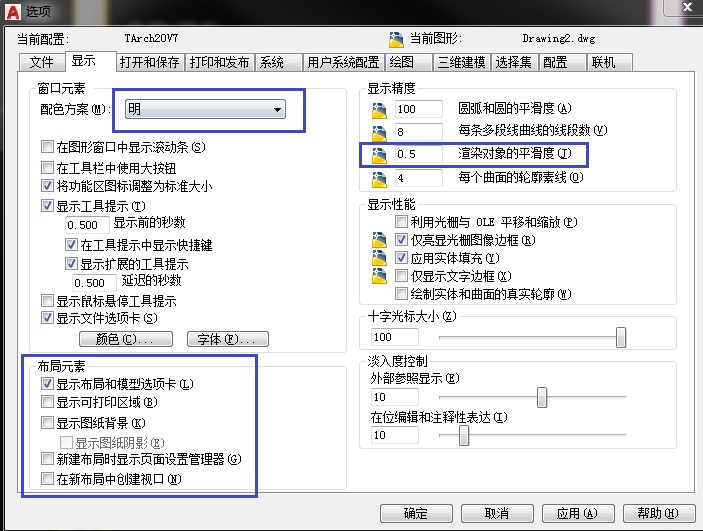Click the drawing icon beside 每条多段线曲线的线段数
This screenshot has width=703, height=531.
point(378,132)
